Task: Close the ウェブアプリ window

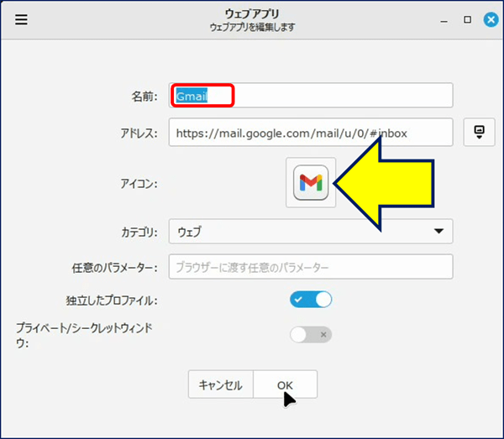Action: point(491,20)
